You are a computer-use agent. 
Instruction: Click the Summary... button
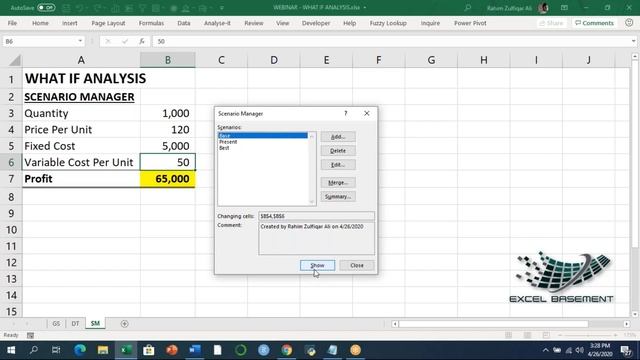(338, 196)
